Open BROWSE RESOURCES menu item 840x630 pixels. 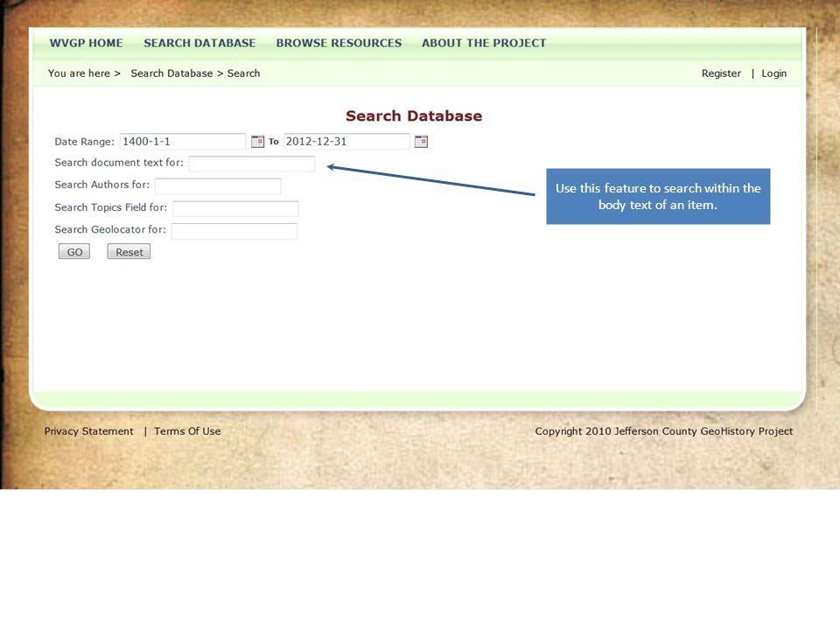[x=339, y=43]
